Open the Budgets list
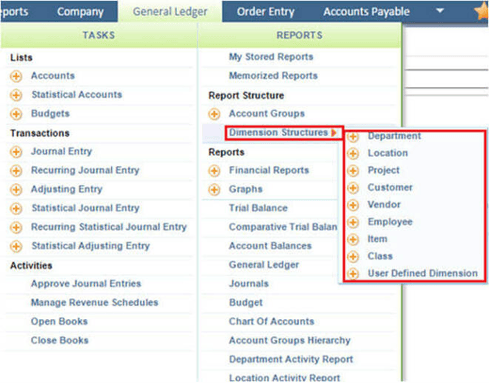The height and width of the screenshot is (383, 489). point(50,113)
